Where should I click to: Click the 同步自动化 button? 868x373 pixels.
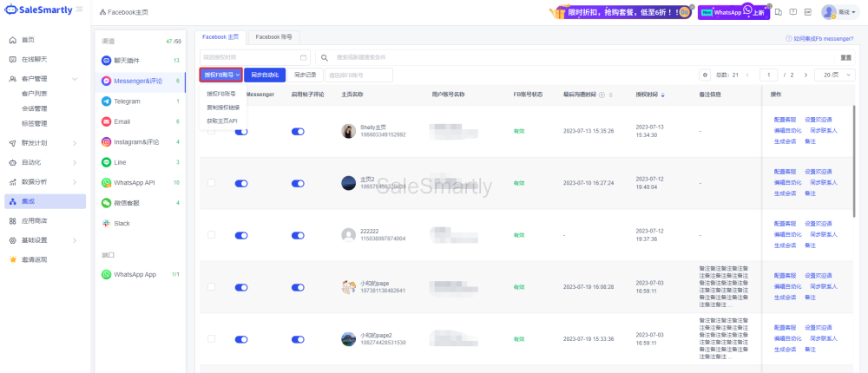click(264, 75)
